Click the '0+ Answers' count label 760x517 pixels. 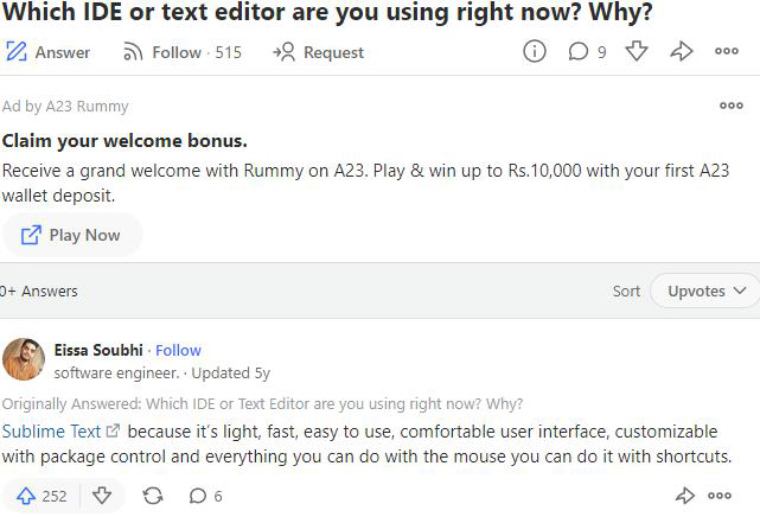click(x=39, y=291)
